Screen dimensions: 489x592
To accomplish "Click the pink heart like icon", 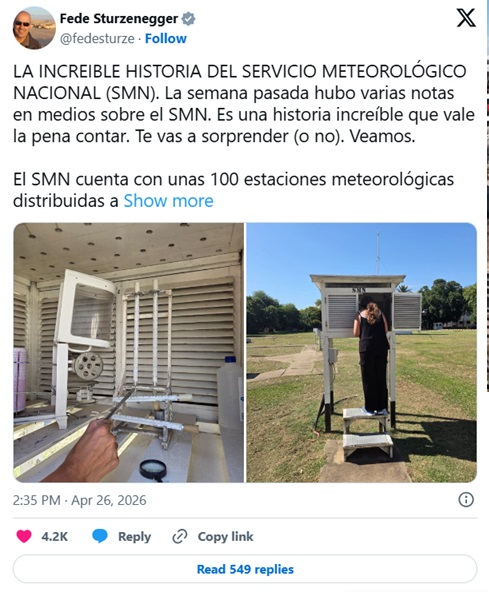I will coord(24,536).
